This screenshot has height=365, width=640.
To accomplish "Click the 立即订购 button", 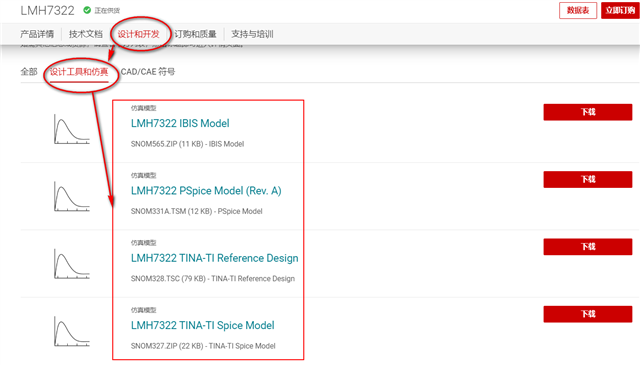I will 620,10.
